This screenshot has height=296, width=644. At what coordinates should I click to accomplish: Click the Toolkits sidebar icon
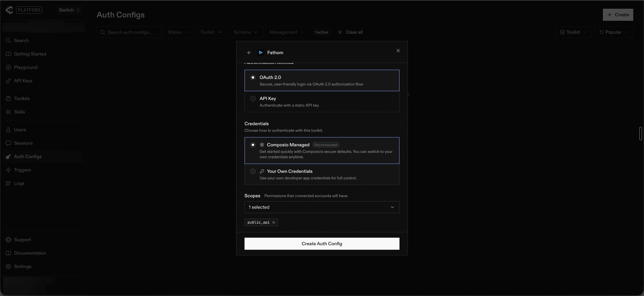9,98
